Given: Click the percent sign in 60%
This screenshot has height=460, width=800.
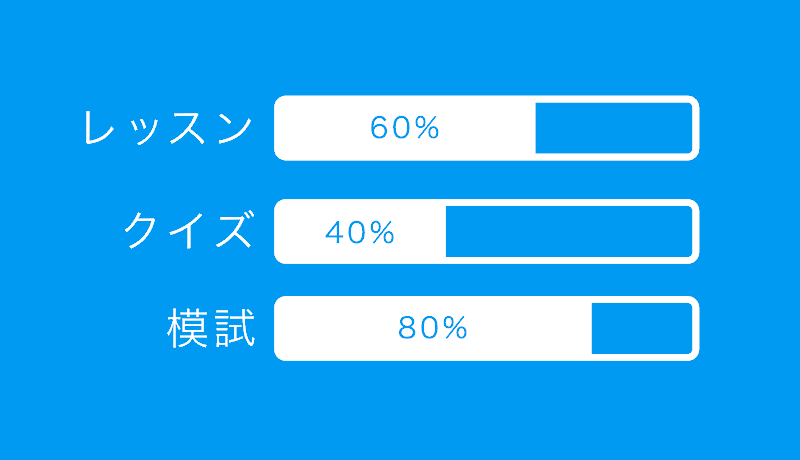Looking at the screenshot, I should [427, 127].
